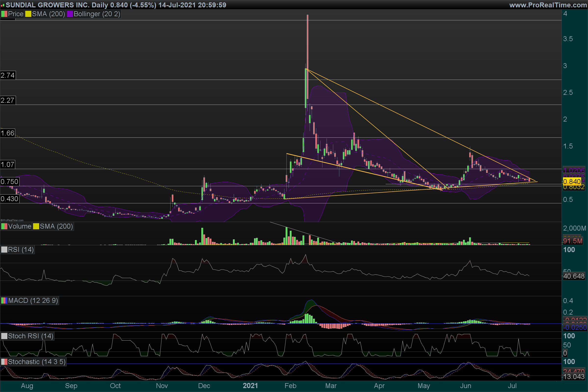The width and height of the screenshot is (588, 392).
Task: Click the SUNDIAL GROWERS INC. chart title
Action: 48,5
